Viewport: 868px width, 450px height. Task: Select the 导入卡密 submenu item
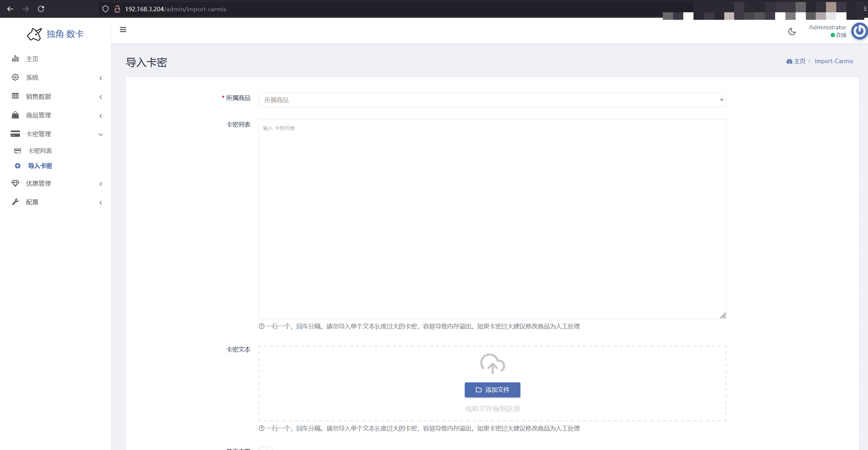pos(40,166)
